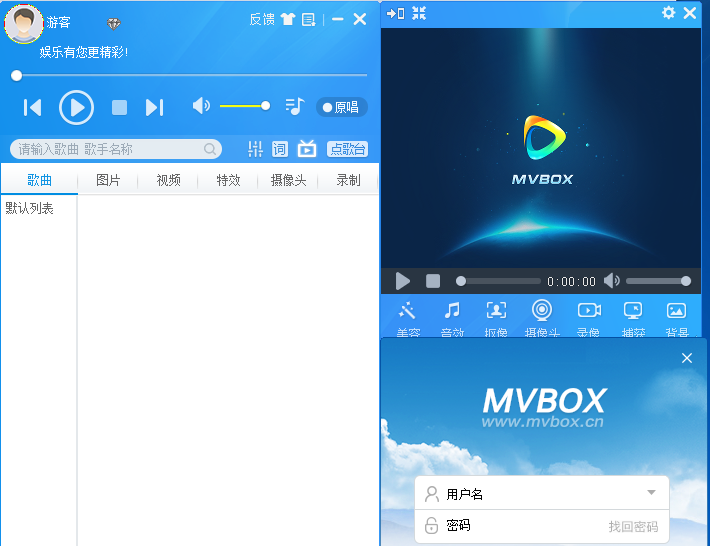Open the 捕获 screen capture tool
The image size is (710, 546).
point(633,319)
